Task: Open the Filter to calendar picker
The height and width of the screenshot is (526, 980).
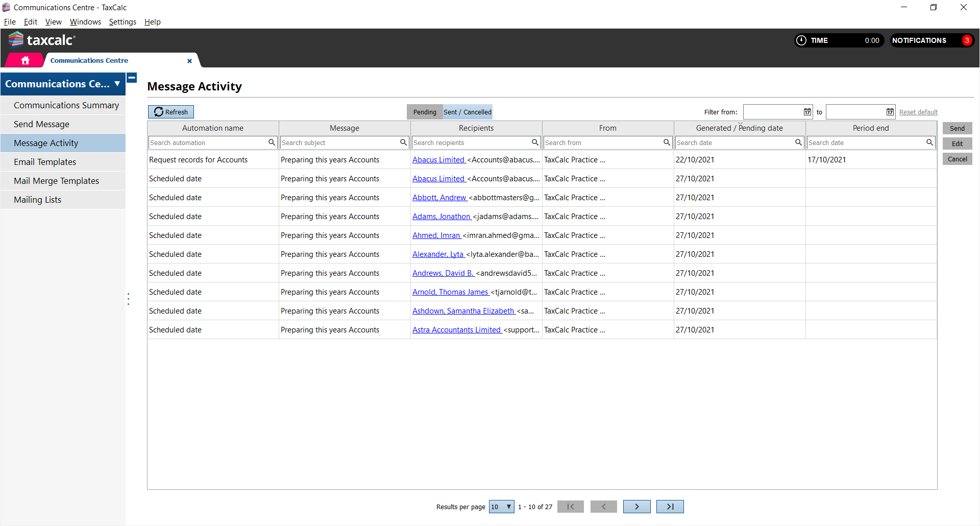Action: click(x=890, y=112)
